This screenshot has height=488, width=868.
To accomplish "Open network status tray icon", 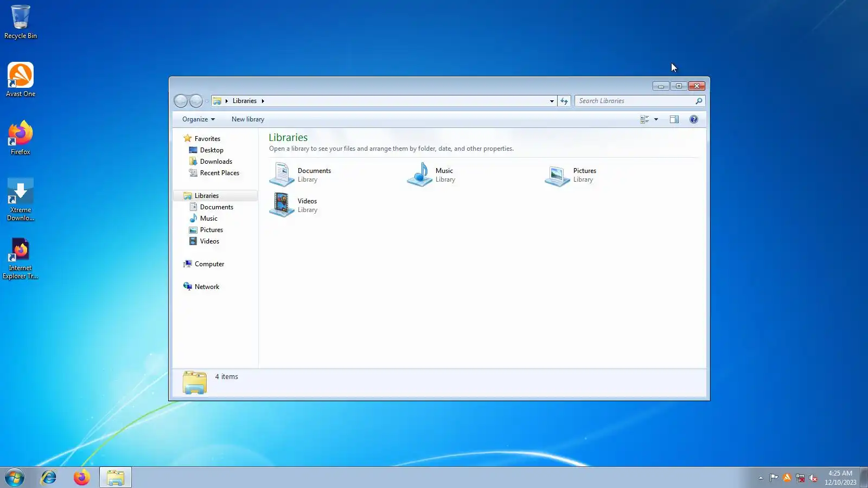I will click(x=800, y=478).
